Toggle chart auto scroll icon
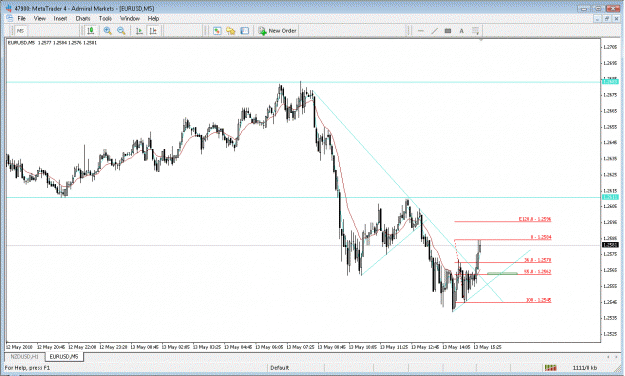Screen dimensions: 625x376 coord(139,31)
